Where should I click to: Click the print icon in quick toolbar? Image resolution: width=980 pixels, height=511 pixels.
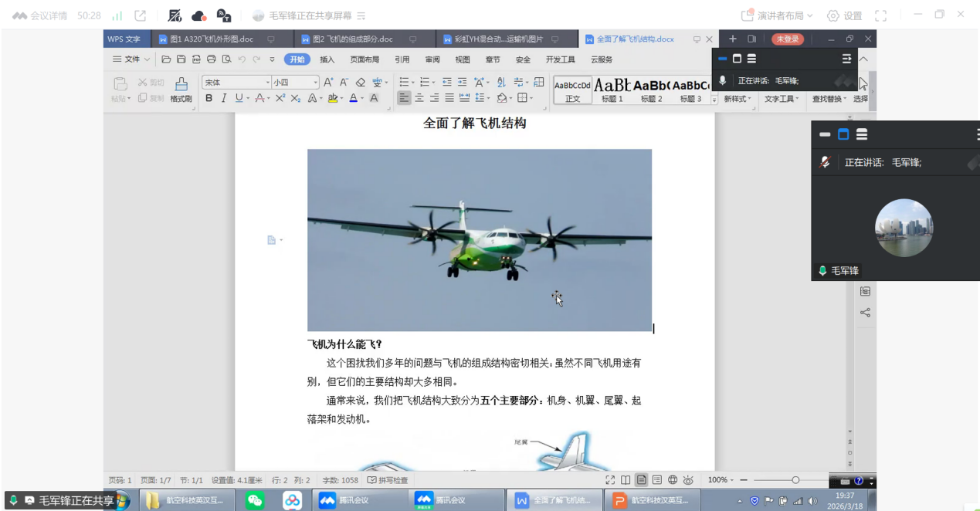[211, 59]
